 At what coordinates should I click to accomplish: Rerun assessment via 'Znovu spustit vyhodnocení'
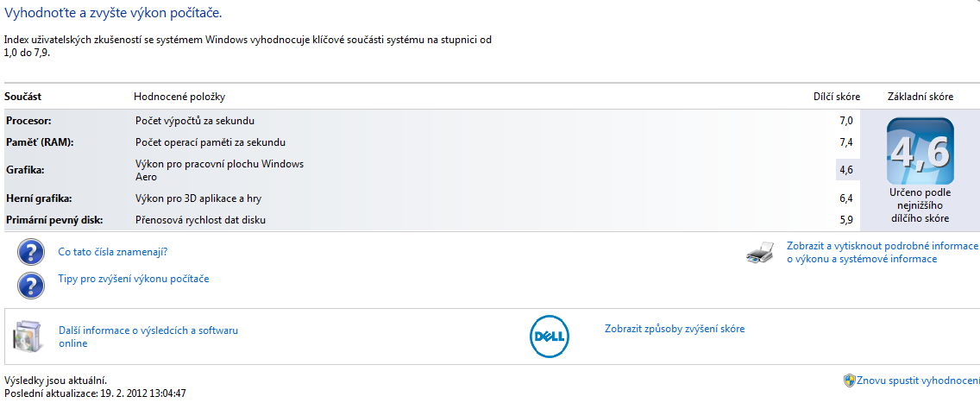pyautogui.click(x=917, y=381)
